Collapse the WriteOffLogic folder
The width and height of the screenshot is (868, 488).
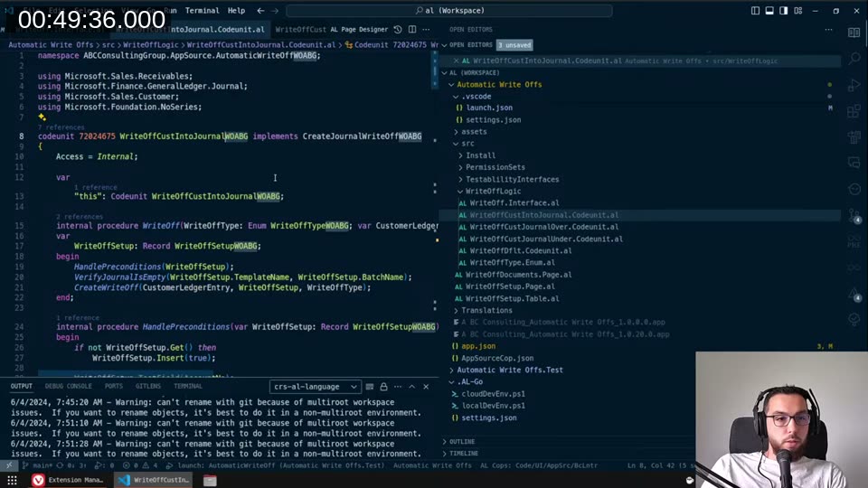pos(492,192)
